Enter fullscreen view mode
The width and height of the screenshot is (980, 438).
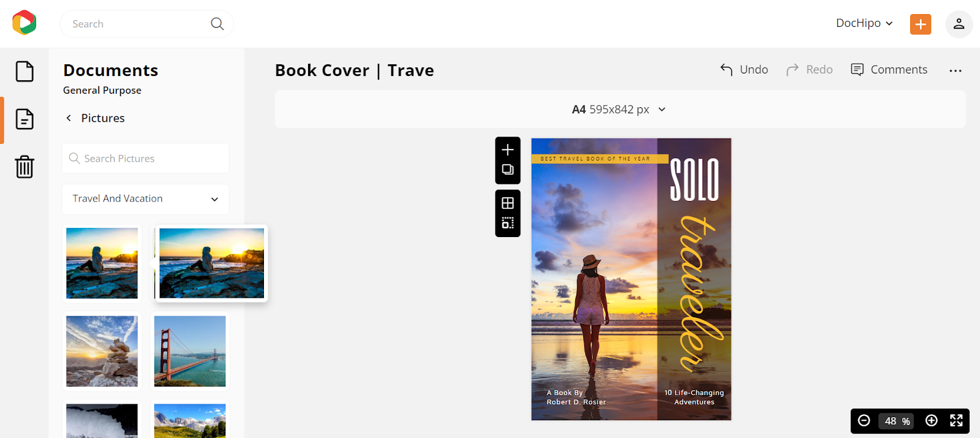click(x=956, y=420)
